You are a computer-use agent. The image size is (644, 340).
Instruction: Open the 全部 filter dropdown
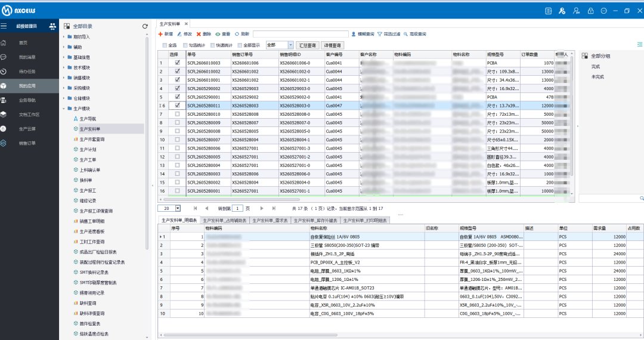(x=291, y=45)
